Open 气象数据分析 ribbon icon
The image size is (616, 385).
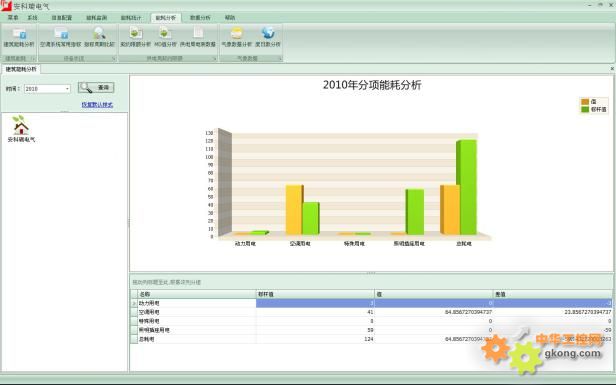pyautogui.click(x=236, y=33)
